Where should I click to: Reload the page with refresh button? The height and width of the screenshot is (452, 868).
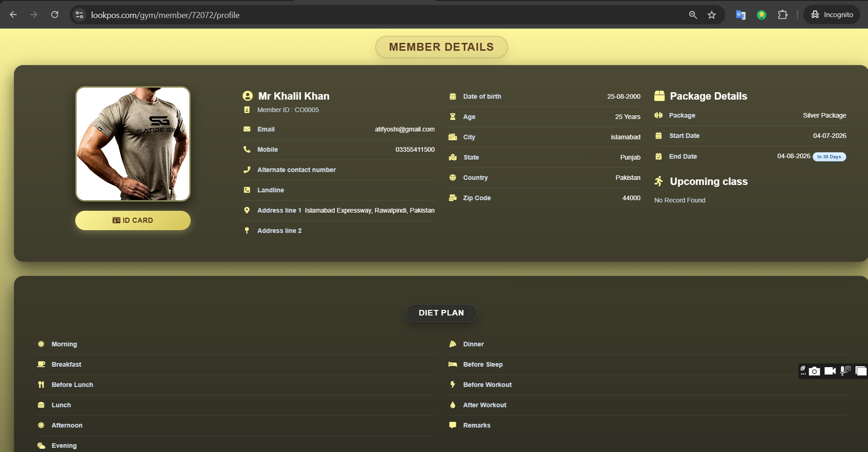click(54, 15)
